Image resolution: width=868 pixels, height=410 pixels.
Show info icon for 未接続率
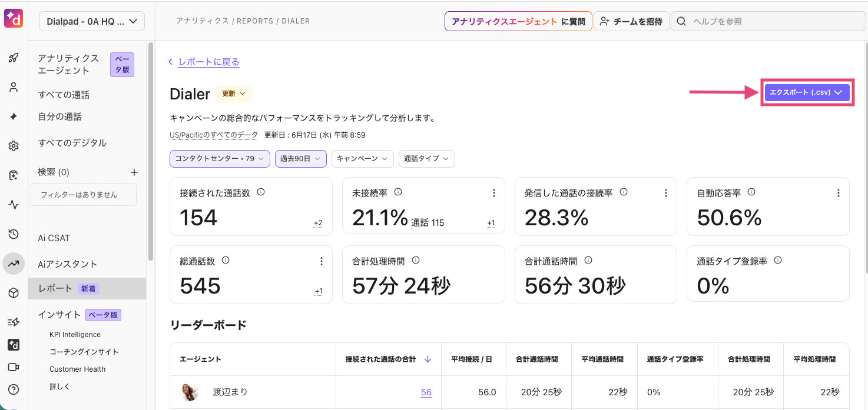[x=398, y=192]
